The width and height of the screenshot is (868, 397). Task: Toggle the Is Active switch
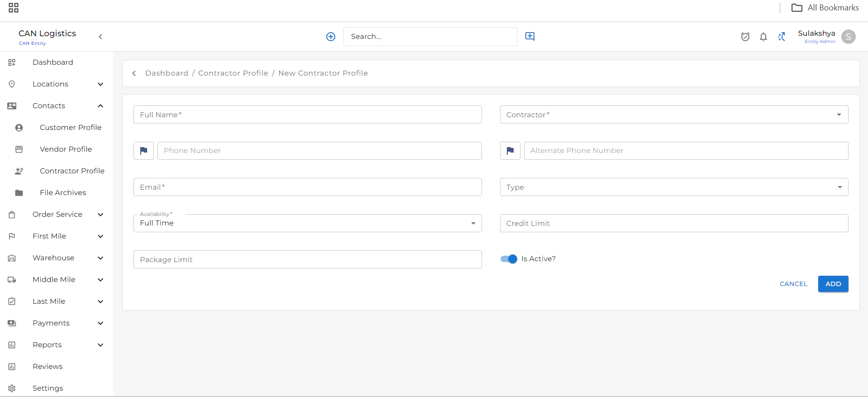(x=509, y=259)
